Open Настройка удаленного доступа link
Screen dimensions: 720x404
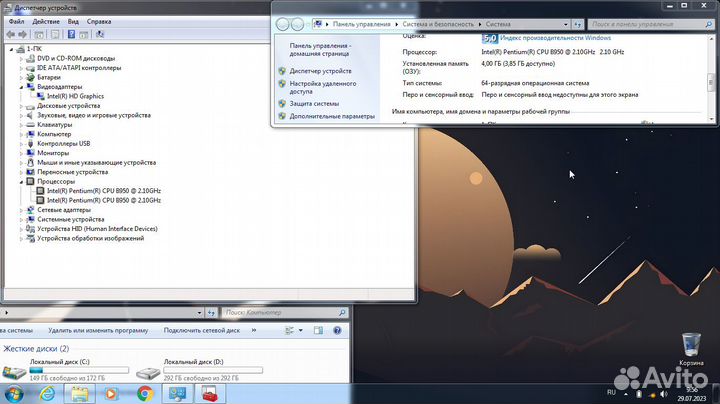[x=323, y=87]
